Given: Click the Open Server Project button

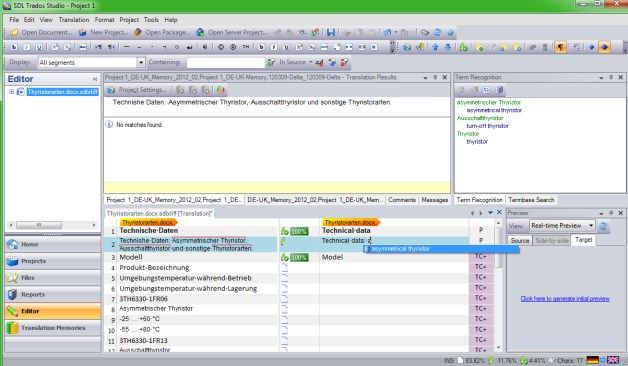Looking at the screenshot, I should click(x=231, y=32).
